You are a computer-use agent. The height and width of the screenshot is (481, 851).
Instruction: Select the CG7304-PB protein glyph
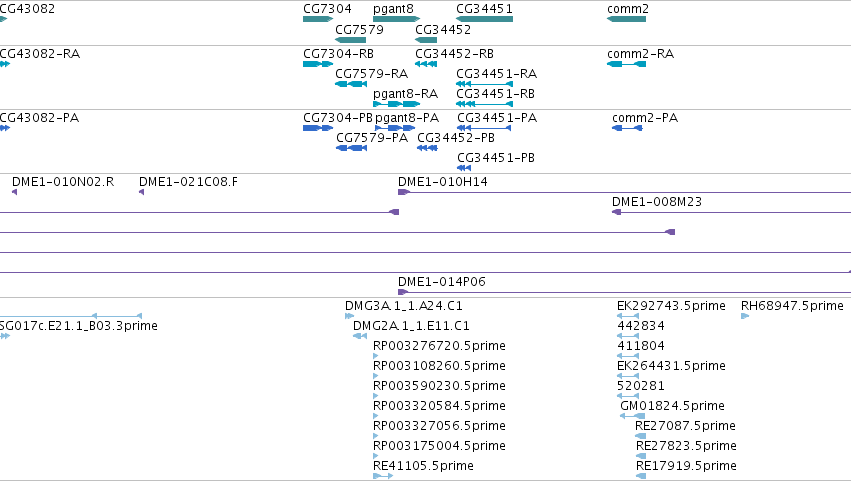[x=317, y=128]
